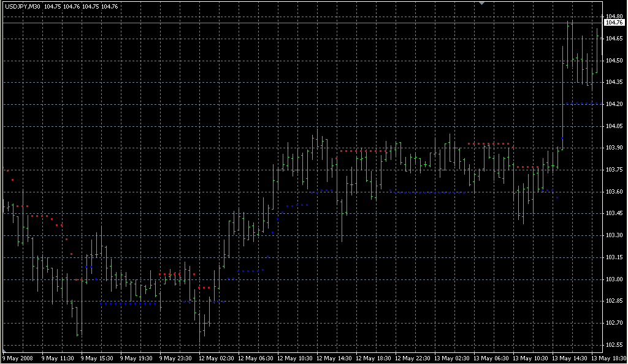The image size is (628, 364).
Task: Click the 12 May 06:30 time label
Action: (255, 358)
